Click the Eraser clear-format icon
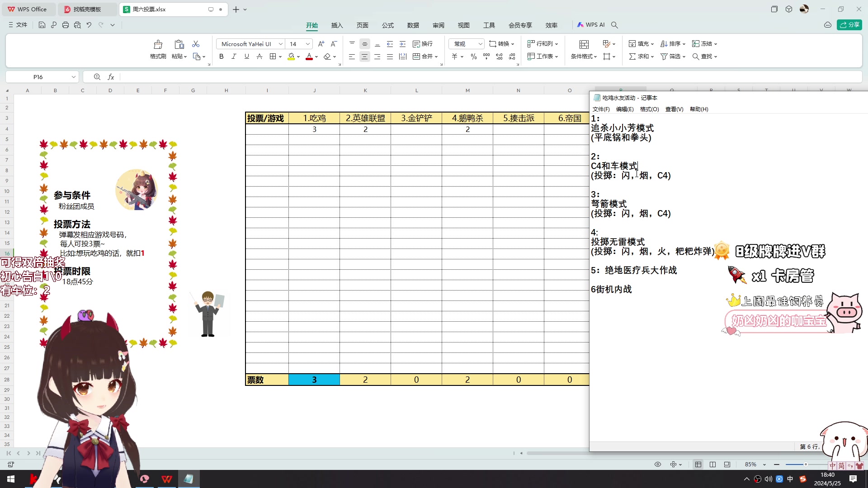Image resolution: width=868 pixels, height=488 pixels. 327,56
